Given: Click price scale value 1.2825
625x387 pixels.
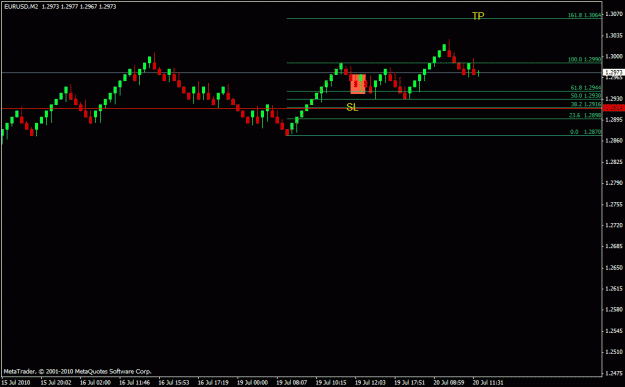Looking at the screenshot, I should pos(614,162).
